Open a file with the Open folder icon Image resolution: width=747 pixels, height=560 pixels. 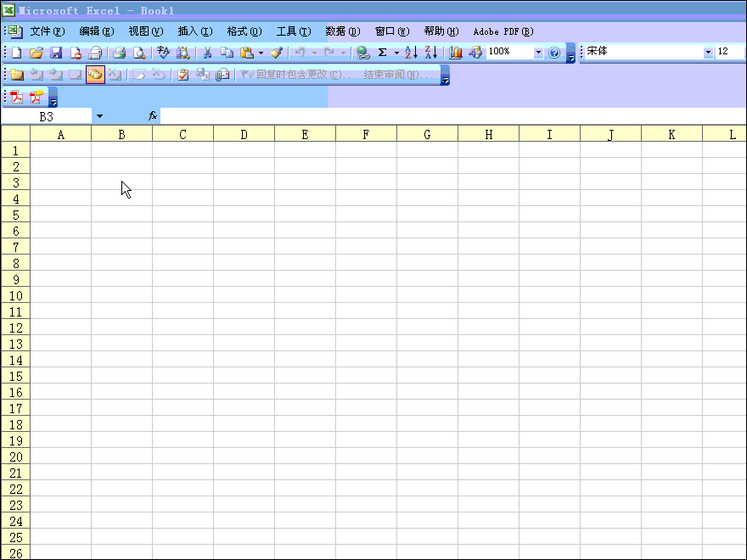pos(37,53)
